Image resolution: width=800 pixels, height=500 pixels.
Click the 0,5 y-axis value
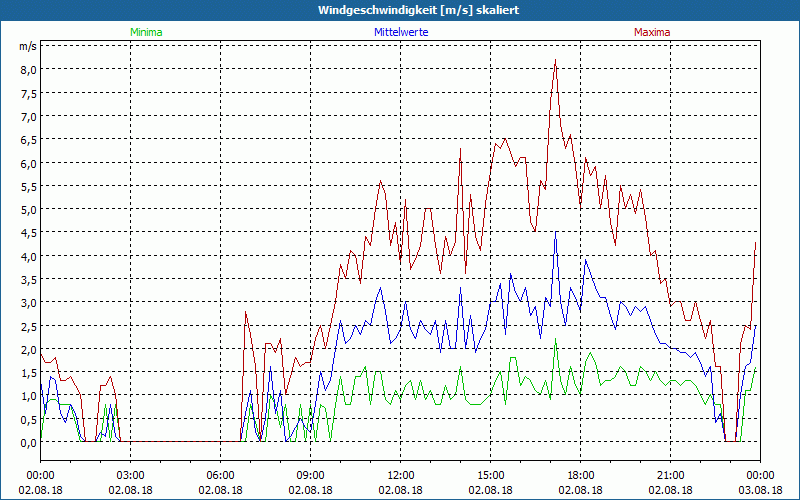click(28, 420)
